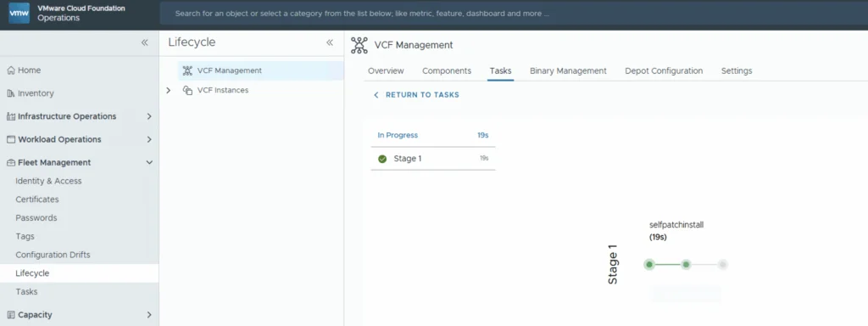Click VMware Cloud Foundation Operations title
Image resolution: width=868 pixels, height=326 pixels.
pyautogui.click(x=81, y=14)
